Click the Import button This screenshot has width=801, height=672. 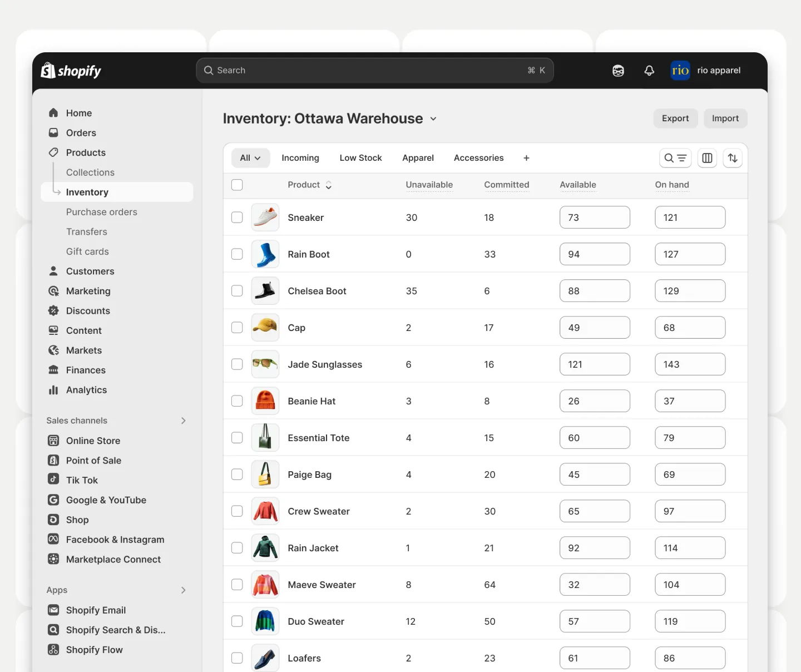(725, 118)
